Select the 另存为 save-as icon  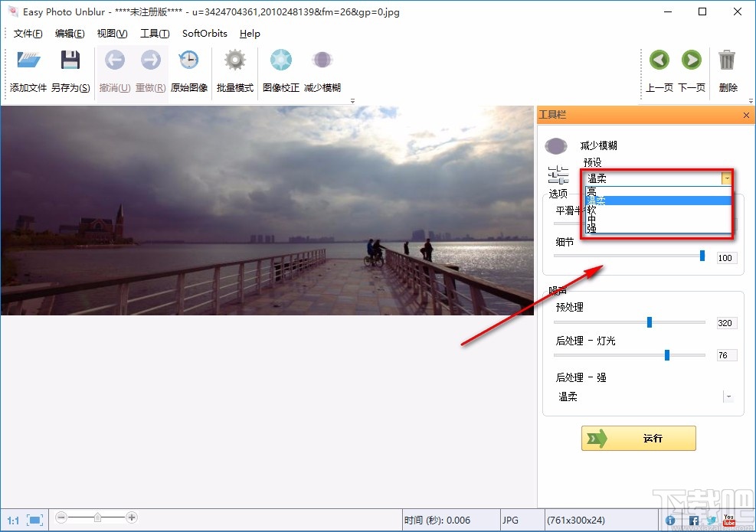71,60
